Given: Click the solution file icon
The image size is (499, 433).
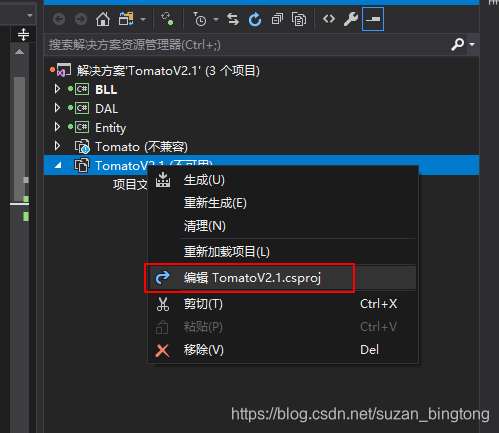Looking at the screenshot, I should point(63,70).
